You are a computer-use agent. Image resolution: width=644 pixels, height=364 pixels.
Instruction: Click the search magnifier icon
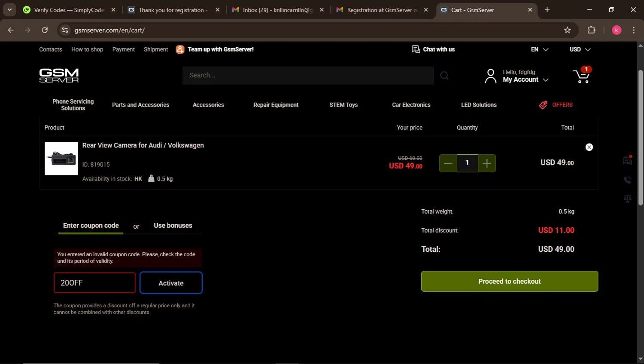pyautogui.click(x=444, y=76)
